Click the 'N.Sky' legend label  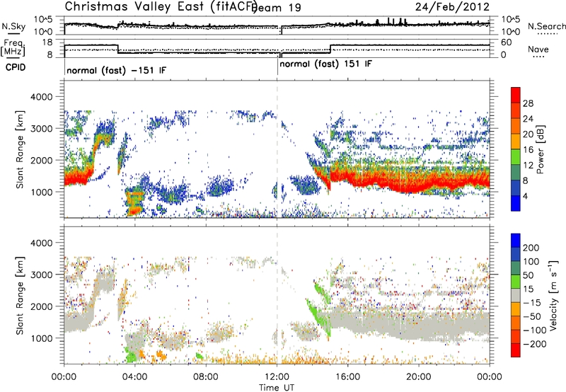pos(13,26)
